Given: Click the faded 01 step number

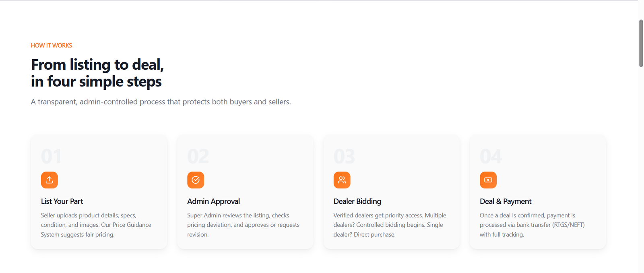Looking at the screenshot, I should (x=51, y=157).
